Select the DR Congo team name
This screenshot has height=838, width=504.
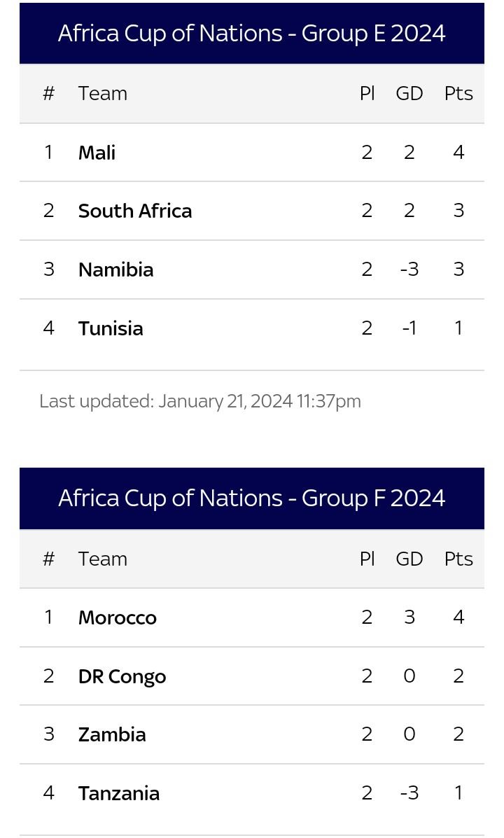[x=122, y=676]
